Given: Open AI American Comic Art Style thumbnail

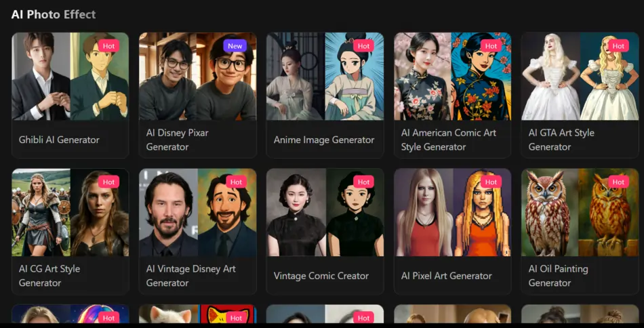Looking at the screenshot, I should coord(453,77).
